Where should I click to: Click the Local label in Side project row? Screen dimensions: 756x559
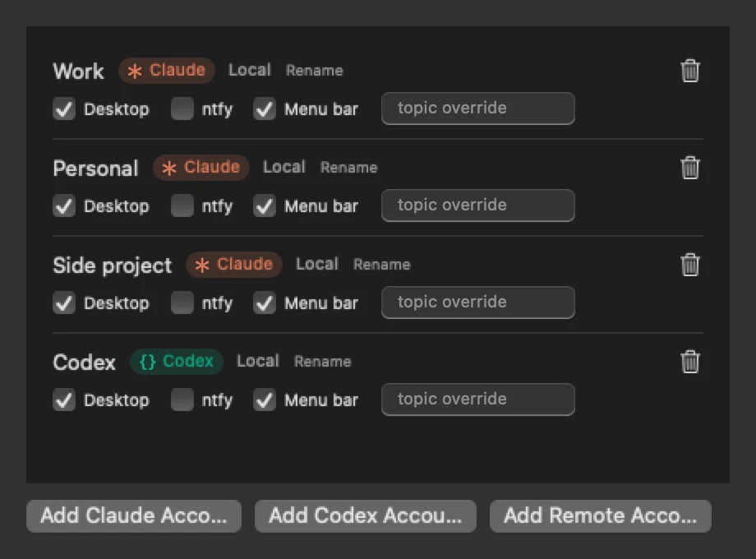317,264
